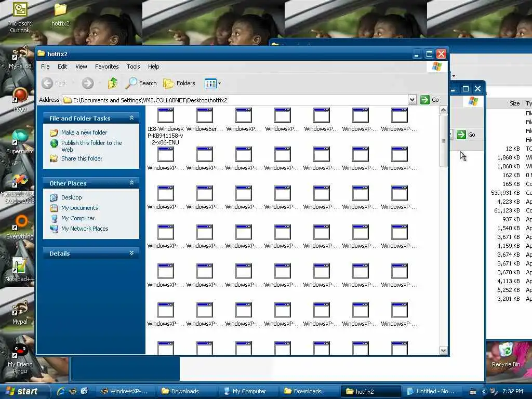
Task: Select the Supermium desktop shortcut
Action: coord(20,142)
